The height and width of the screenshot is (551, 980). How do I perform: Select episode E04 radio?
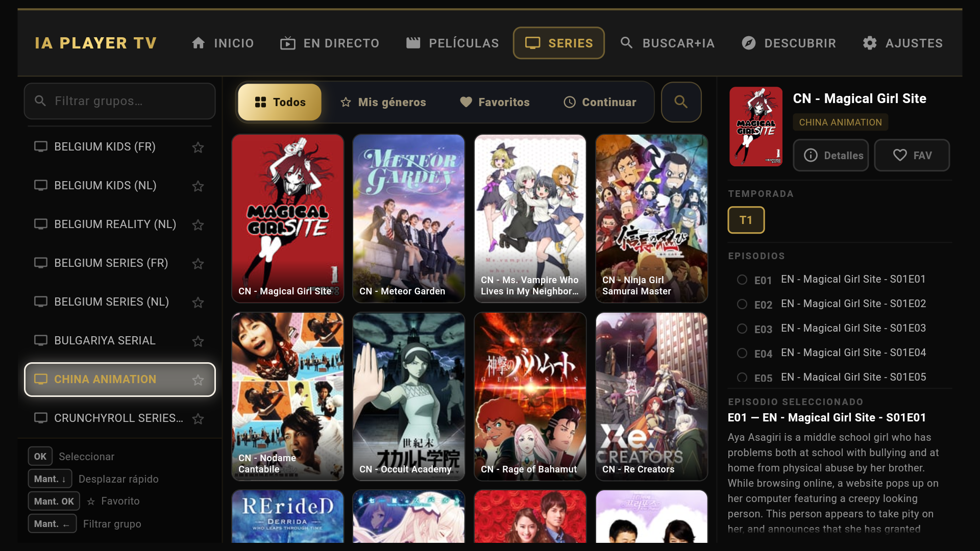pyautogui.click(x=742, y=353)
